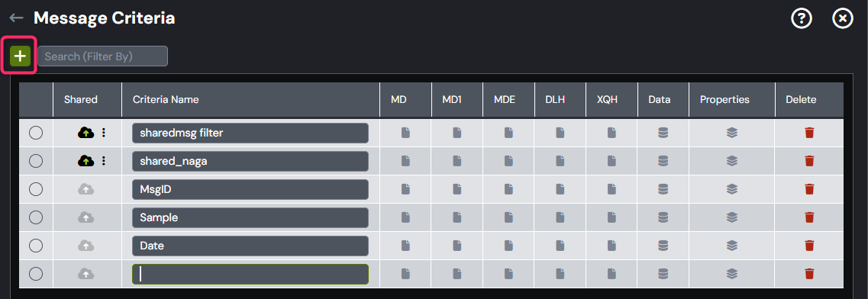Go back using the left arrow
868x299 pixels.
16,18
